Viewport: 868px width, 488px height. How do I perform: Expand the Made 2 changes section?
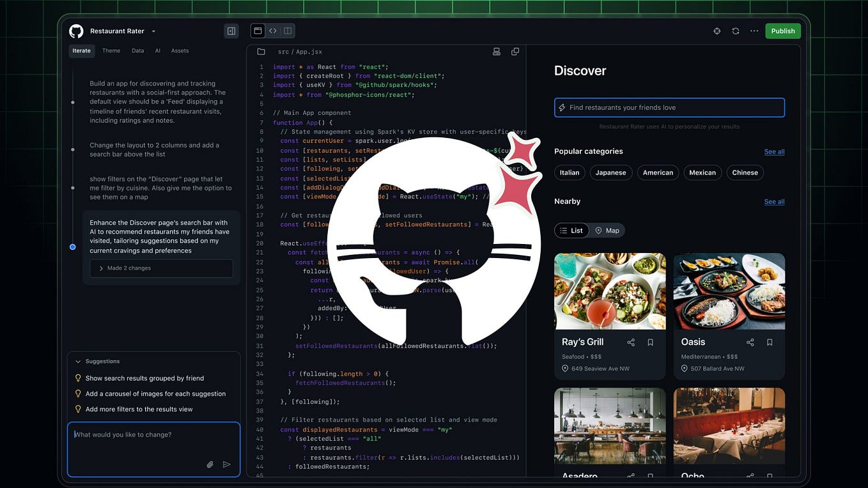point(161,268)
